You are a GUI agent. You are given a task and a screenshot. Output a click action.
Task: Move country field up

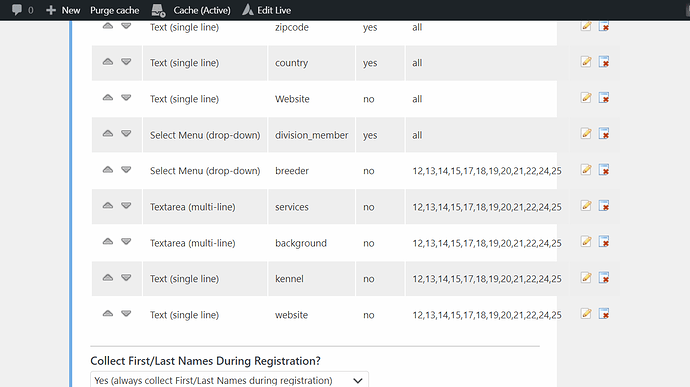[x=108, y=62]
